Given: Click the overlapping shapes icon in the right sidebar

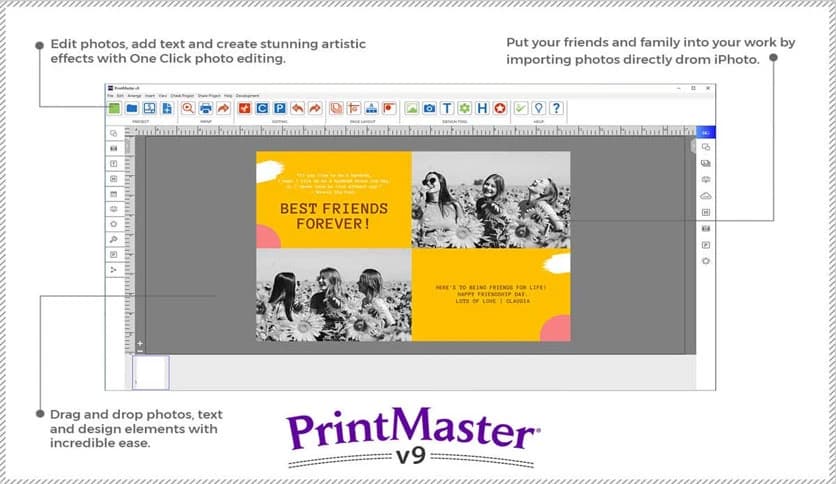Looking at the screenshot, I should click(x=706, y=147).
